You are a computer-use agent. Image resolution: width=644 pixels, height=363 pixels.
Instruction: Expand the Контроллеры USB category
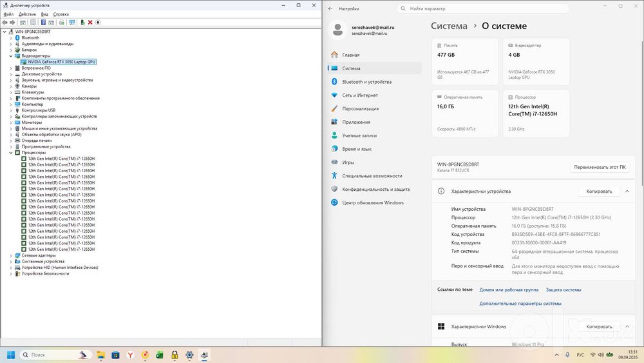(11, 110)
